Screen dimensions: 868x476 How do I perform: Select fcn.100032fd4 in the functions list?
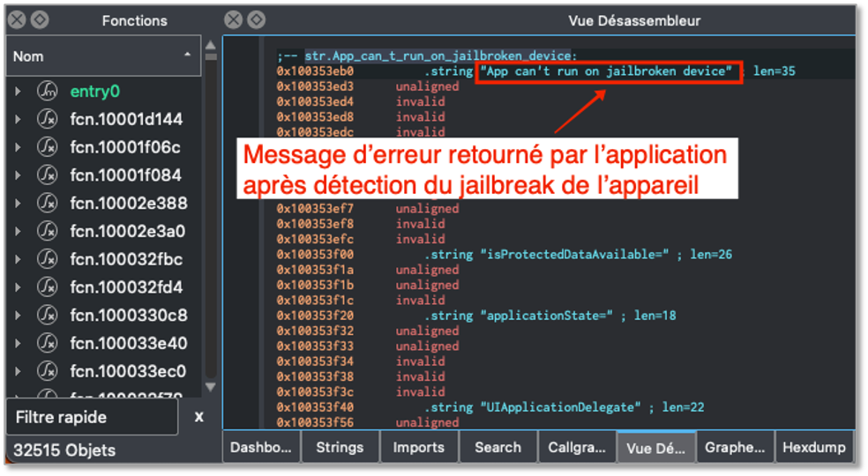[126, 286]
